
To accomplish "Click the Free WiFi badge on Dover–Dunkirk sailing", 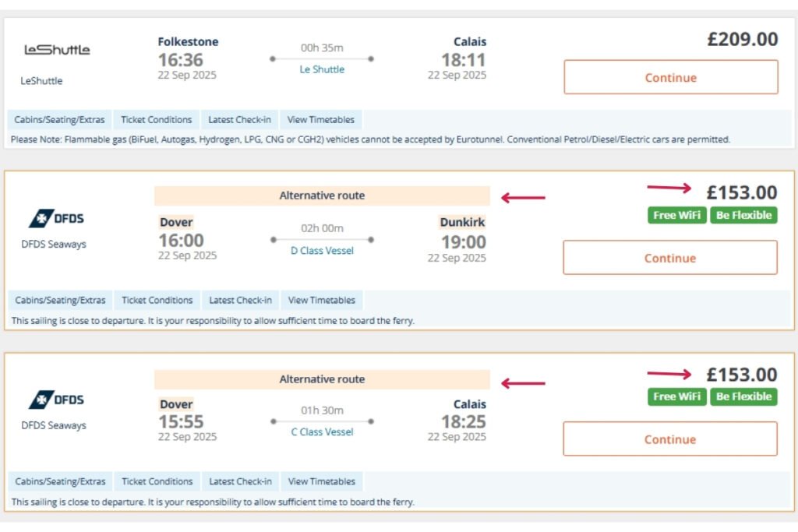I will click(x=676, y=216).
